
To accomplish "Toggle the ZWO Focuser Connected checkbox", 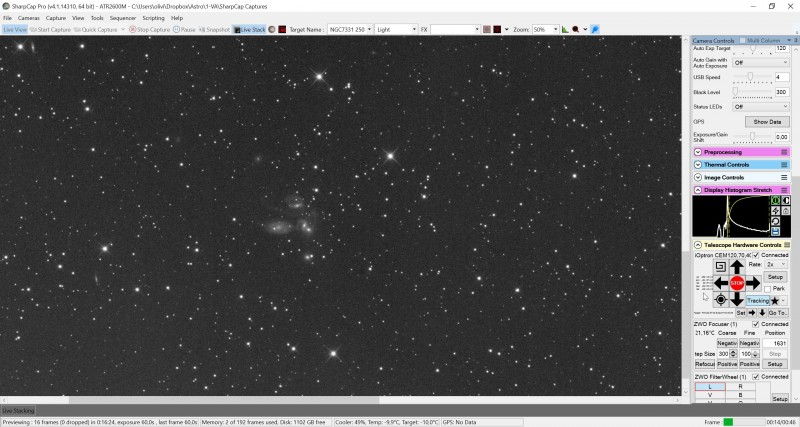I will tap(756, 324).
